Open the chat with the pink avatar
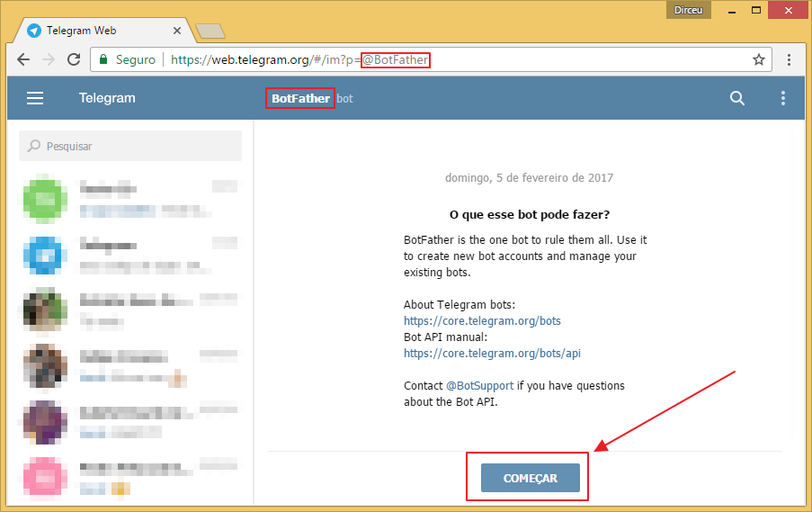 pos(130,476)
